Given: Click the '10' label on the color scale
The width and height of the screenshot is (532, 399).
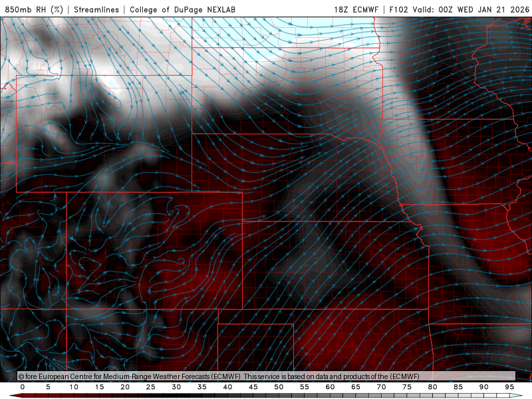Looking at the screenshot, I should click(74, 387).
